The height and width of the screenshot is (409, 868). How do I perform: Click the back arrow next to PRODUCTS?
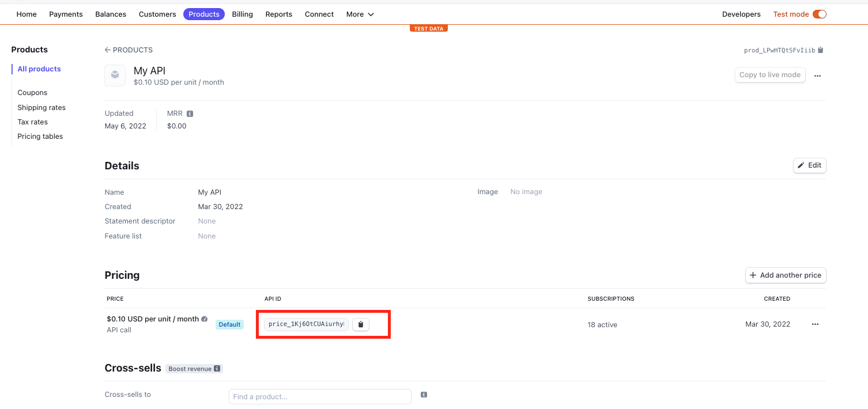click(107, 50)
